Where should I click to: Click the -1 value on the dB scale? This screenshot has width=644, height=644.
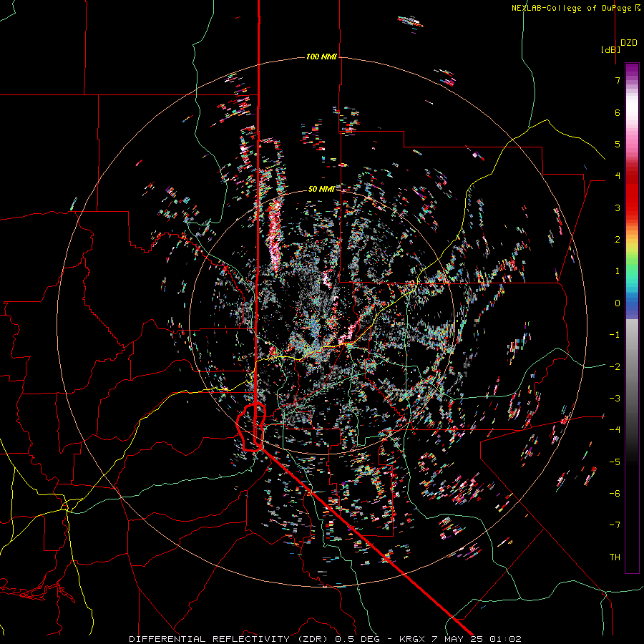(615, 335)
